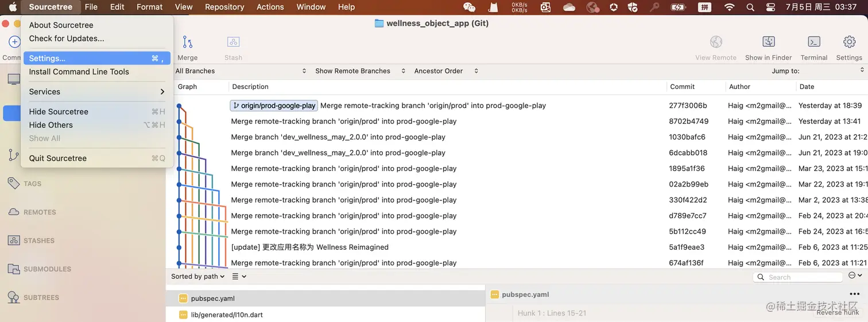Click the Reverse hunk button
This screenshot has height=322, width=868.
838,313
